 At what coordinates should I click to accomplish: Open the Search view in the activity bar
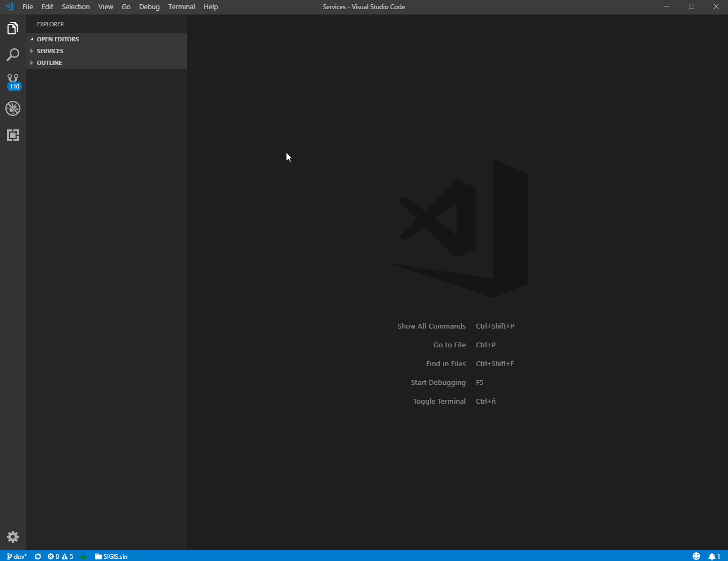click(13, 55)
